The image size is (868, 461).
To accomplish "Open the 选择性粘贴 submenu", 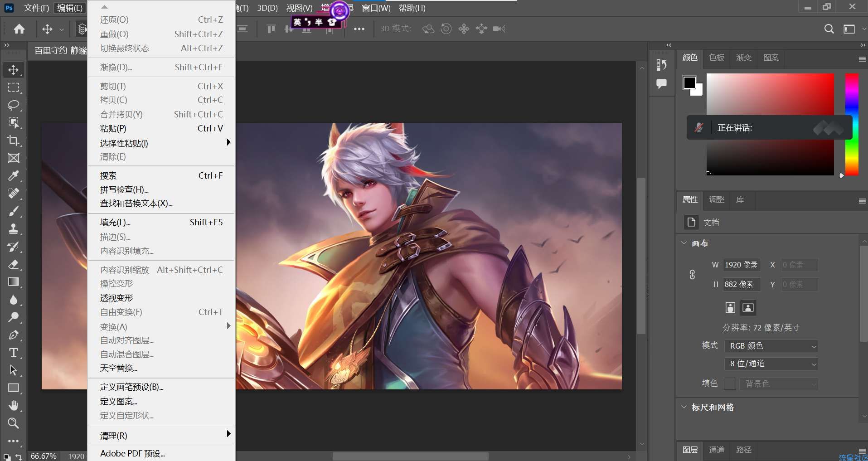I will coord(161,143).
